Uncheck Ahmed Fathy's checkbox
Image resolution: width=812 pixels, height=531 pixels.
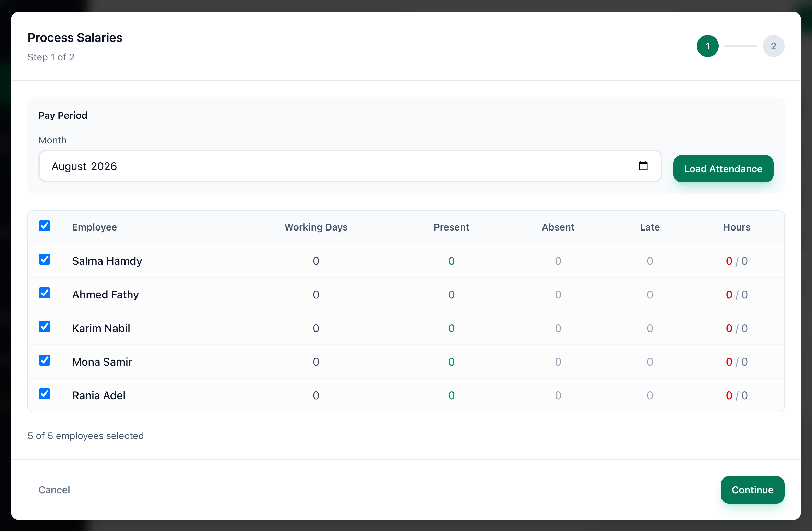click(x=45, y=293)
